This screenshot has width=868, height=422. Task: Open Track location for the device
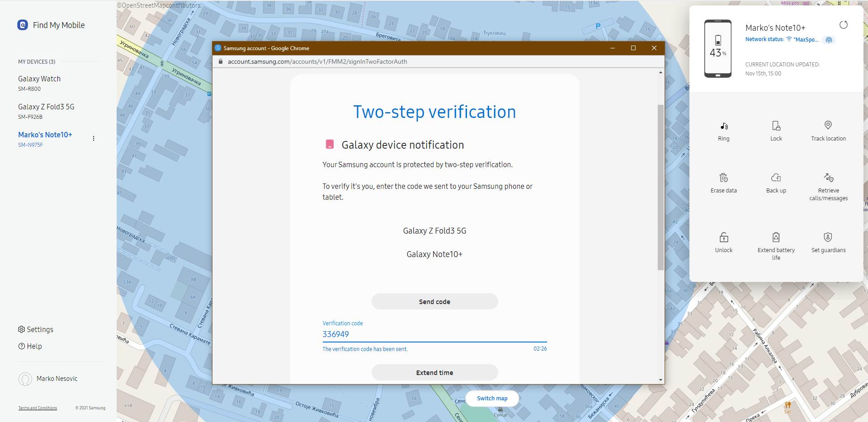point(828,131)
